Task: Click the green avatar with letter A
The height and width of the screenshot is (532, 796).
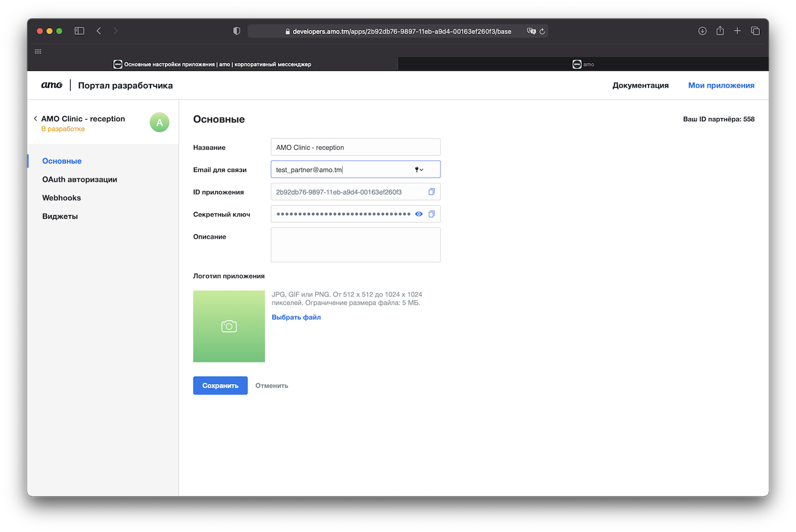Action: tap(159, 122)
